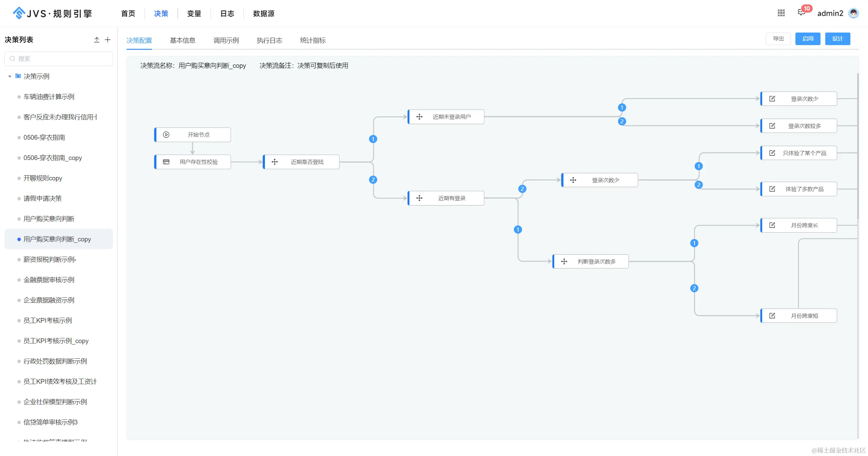
Task: Select 用户购买意向判断 tree item
Action: (x=49, y=219)
